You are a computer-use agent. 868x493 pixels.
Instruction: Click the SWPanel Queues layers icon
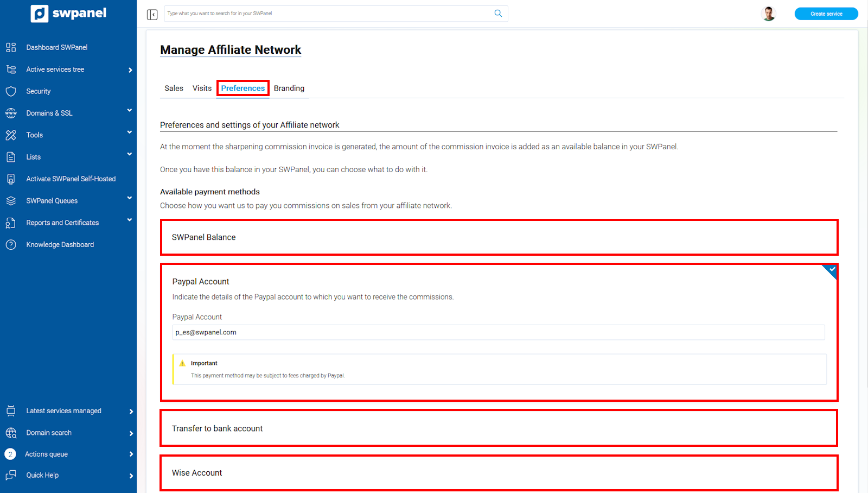tap(11, 201)
